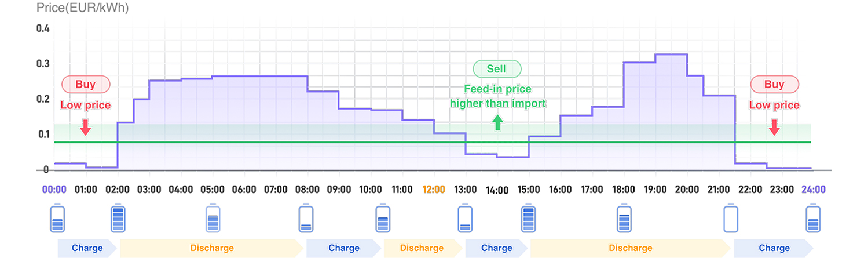Click the Charge segment between 13:00 and 15:00

click(496, 248)
